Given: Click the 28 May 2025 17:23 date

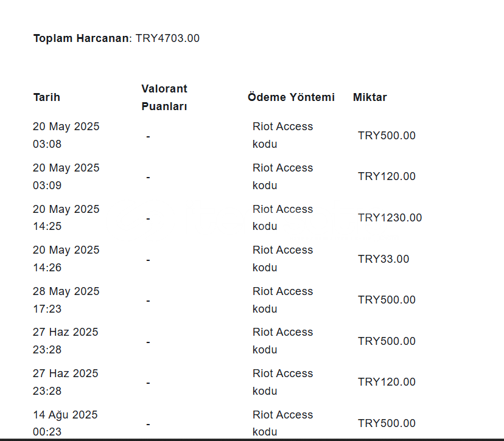Looking at the screenshot, I should (x=66, y=300).
